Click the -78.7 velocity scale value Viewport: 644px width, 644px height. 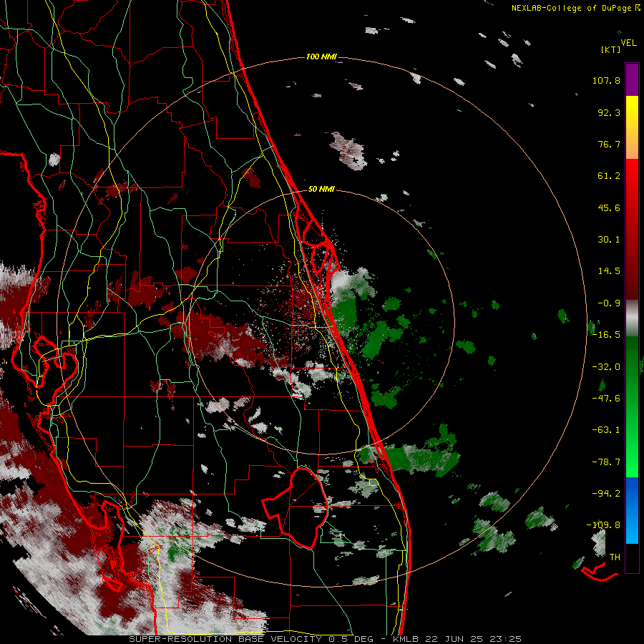(x=606, y=462)
